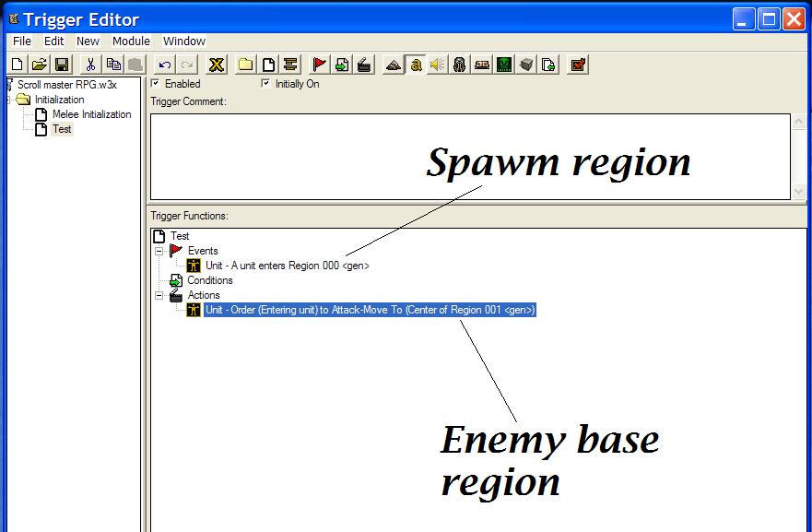The image size is (812, 532).
Task: Select the unit enters Region 000 event
Action: (287, 266)
